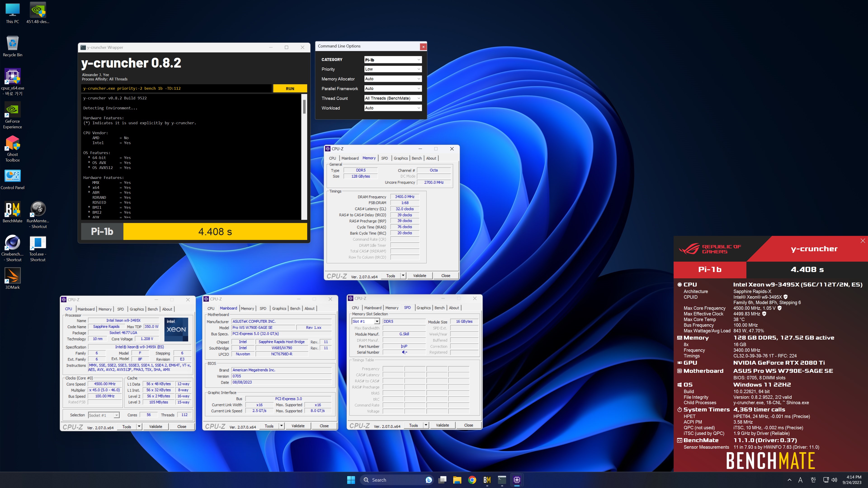The image size is (868, 488).
Task: Click the y-cruncher console scrollbar thumb
Action: [304, 107]
